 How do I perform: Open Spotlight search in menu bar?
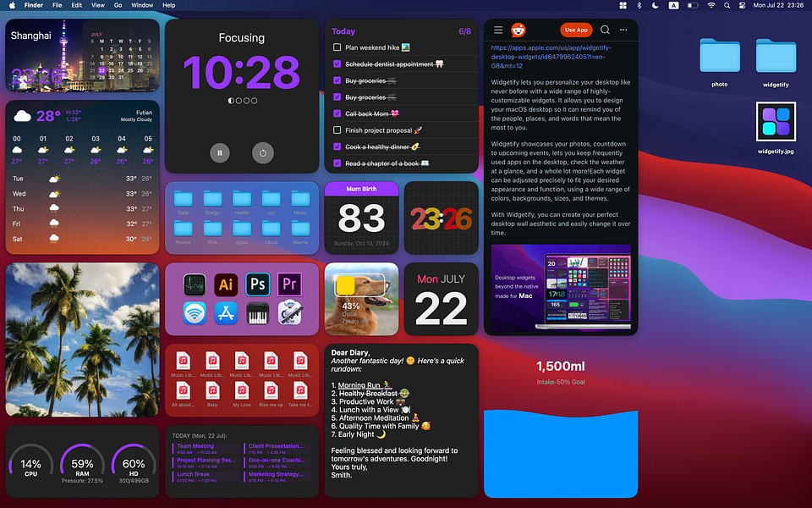(x=727, y=5)
